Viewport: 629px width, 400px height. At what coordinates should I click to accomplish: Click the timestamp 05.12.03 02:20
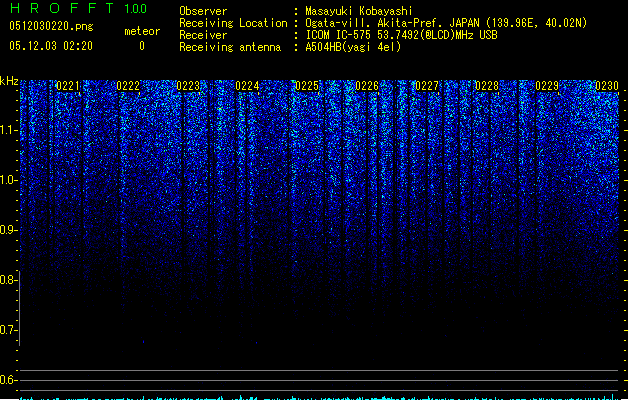51,46
